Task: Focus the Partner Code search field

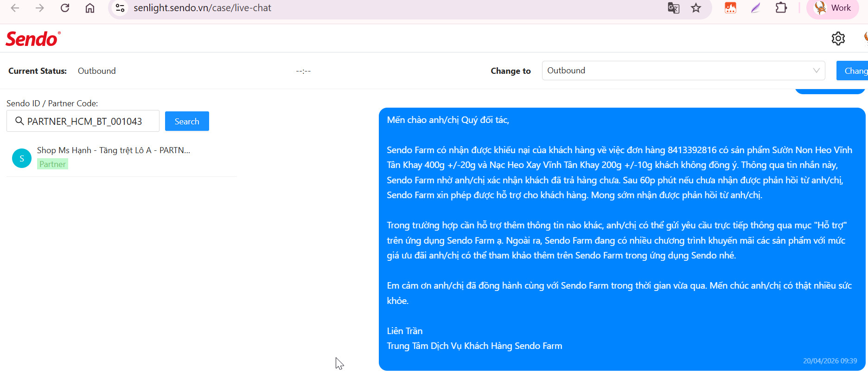Action: coord(83,121)
